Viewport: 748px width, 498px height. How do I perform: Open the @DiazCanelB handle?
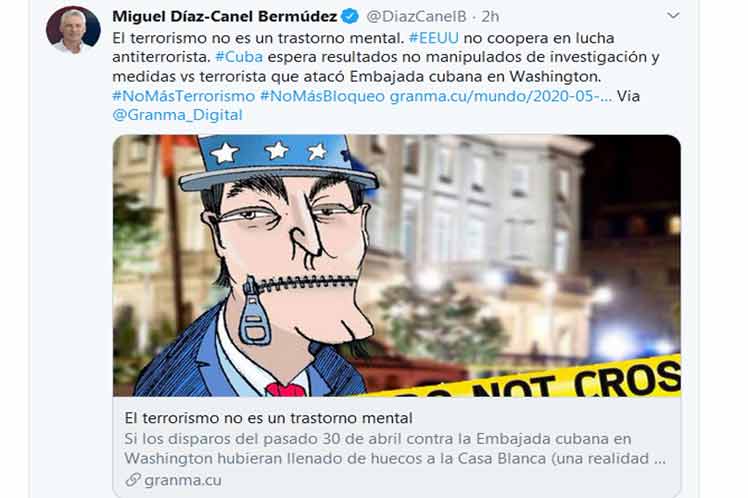point(416,16)
